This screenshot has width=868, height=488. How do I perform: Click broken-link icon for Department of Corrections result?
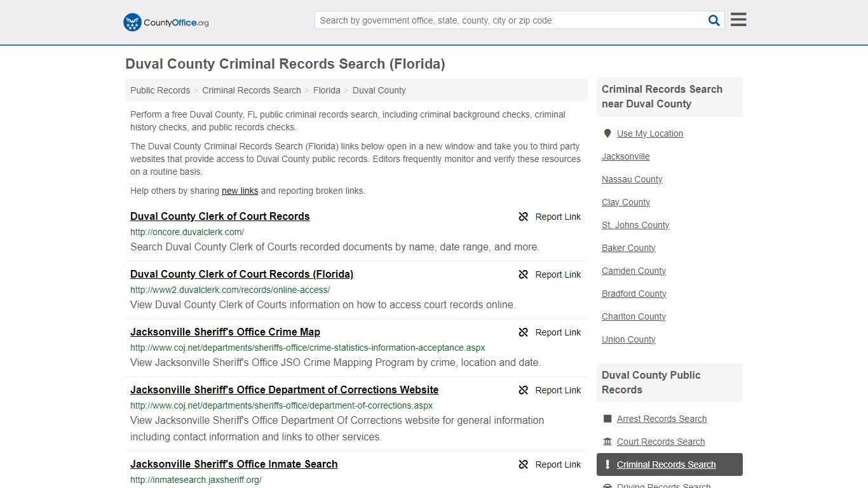524,390
